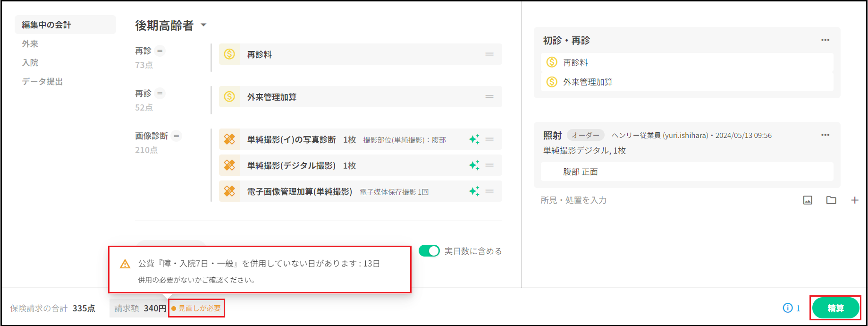Click the equals badge next to 画像診断
The width and height of the screenshot is (868, 326).
point(177,136)
